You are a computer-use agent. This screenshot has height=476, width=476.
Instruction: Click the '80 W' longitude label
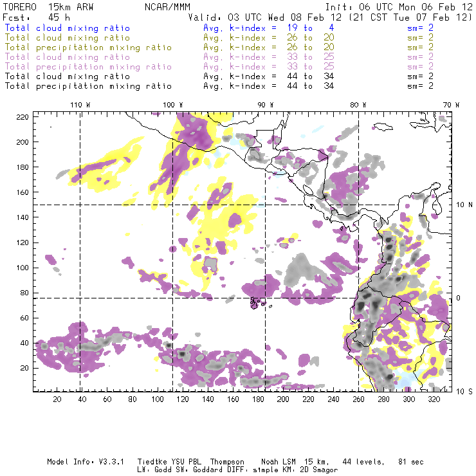point(358,105)
